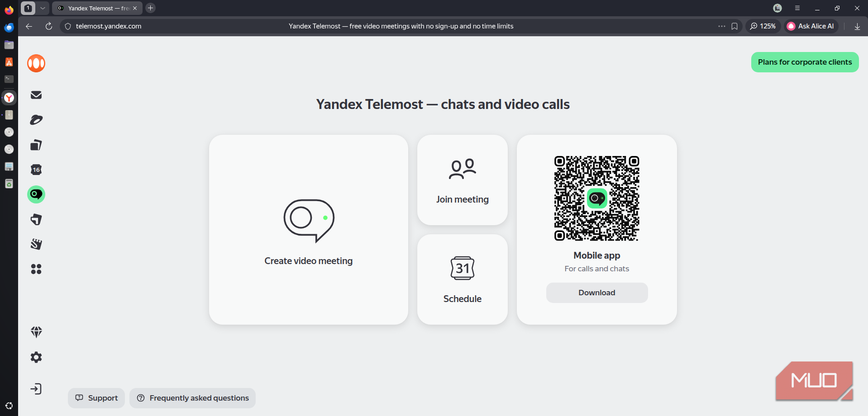Screen dimensions: 868x416
Task: Select the green Telemost icon in sidebar
Action: 36,194
